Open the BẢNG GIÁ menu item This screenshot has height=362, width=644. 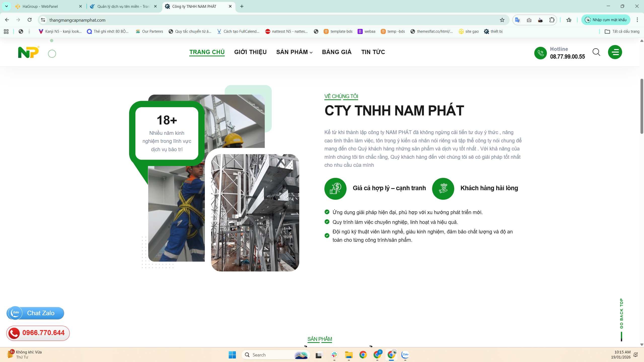click(x=337, y=52)
